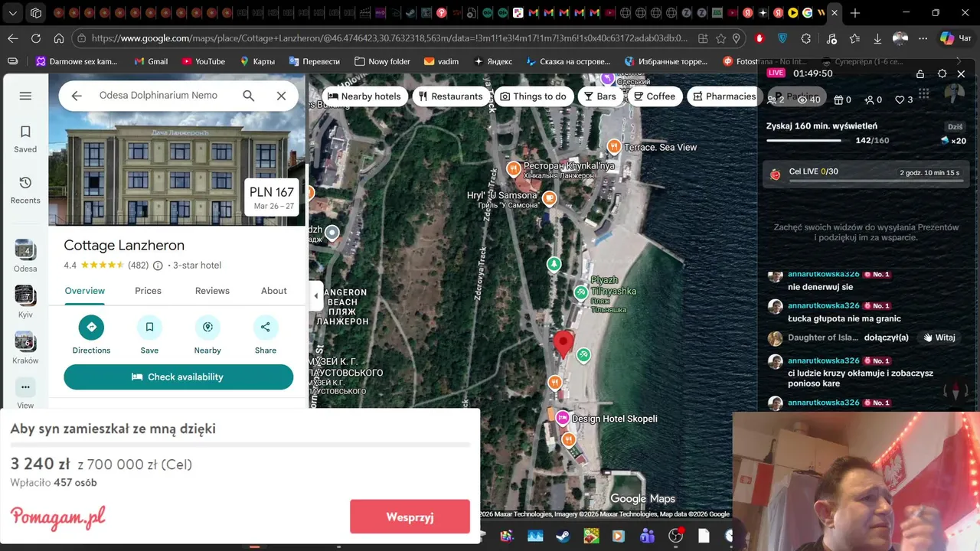Open the OBS Studio taskbar icon
The image size is (980, 551).
(676, 536)
